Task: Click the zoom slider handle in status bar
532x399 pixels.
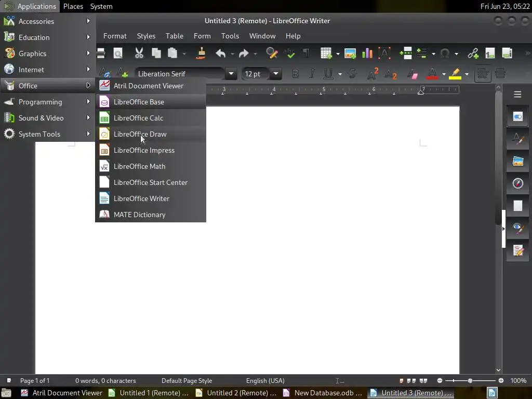Action: (470, 381)
